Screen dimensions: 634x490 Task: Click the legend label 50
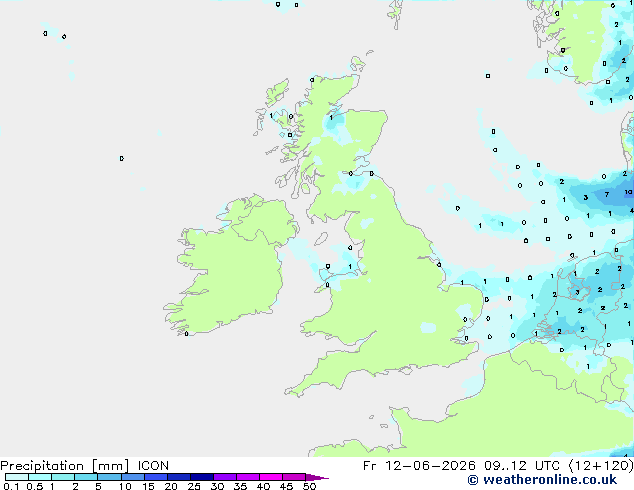click(x=310, y=486)
